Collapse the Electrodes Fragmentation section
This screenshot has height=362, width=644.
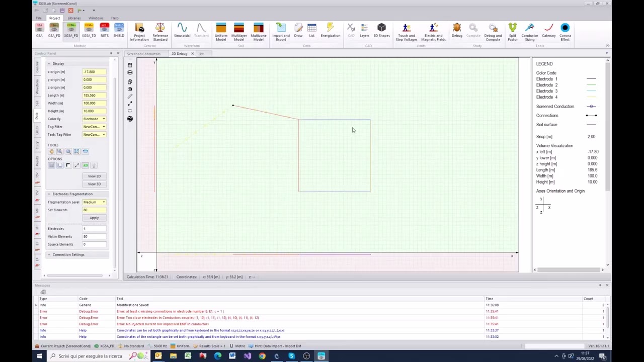point(49,194)
